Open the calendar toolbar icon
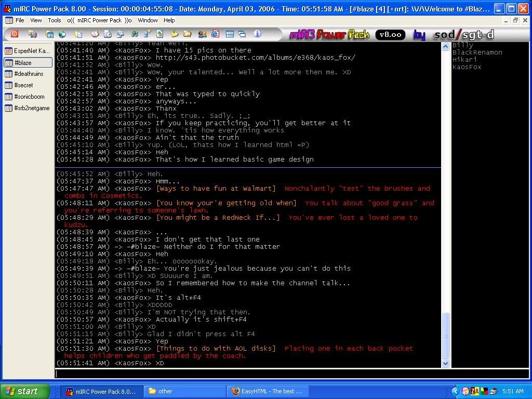Image resolution: width=532 pixels, height=399 pixels. pyautogui.click(x=50, y=34)
